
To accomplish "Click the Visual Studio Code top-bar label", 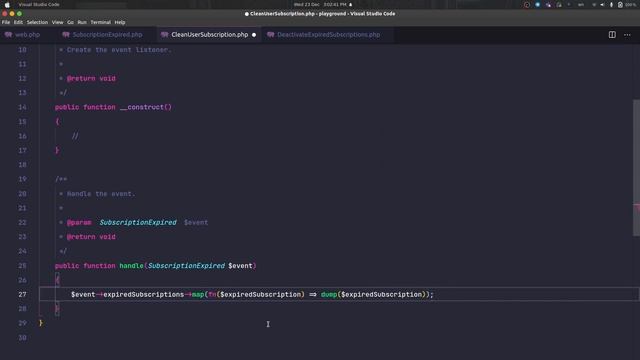I will [39, 4].
